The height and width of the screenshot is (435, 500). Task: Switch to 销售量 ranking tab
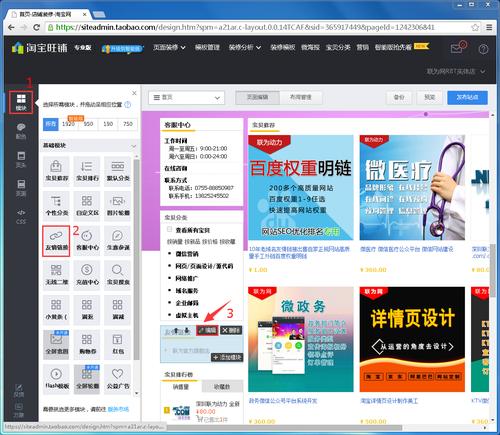(x=181, y=387)
